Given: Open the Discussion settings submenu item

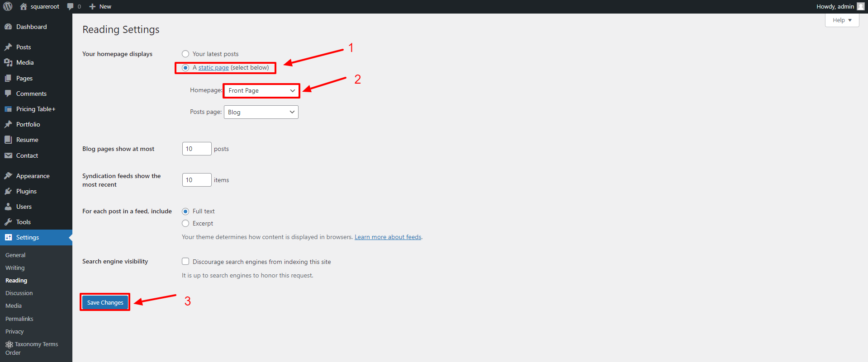Looking at the screenshot, I should tap(19, 293).
